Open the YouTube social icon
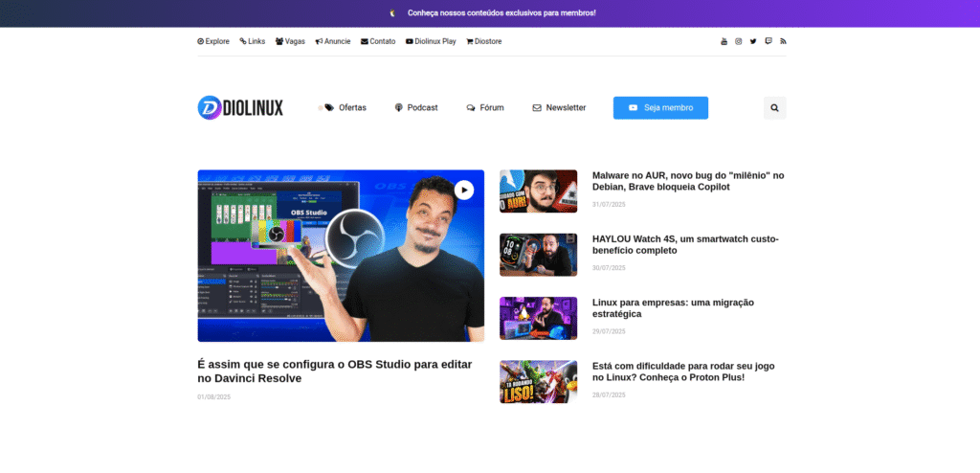The width and height of the screenshot is (980, 473). coord(724,41)
